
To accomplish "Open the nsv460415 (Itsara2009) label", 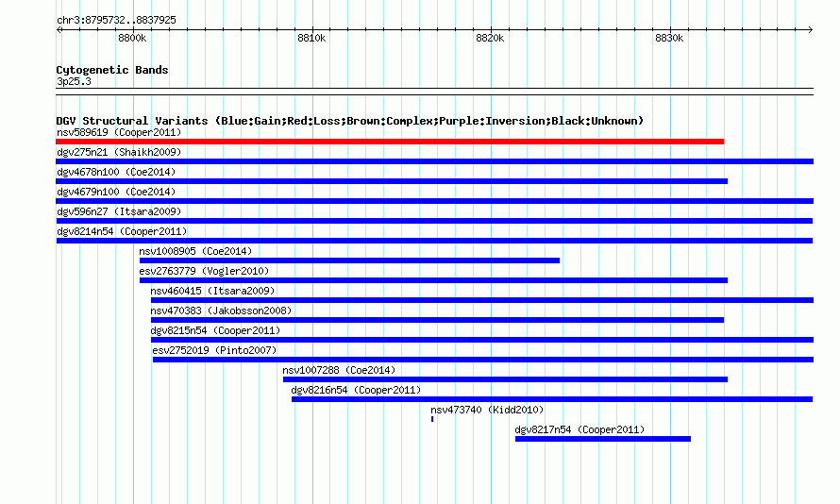I will click(212, 291).
